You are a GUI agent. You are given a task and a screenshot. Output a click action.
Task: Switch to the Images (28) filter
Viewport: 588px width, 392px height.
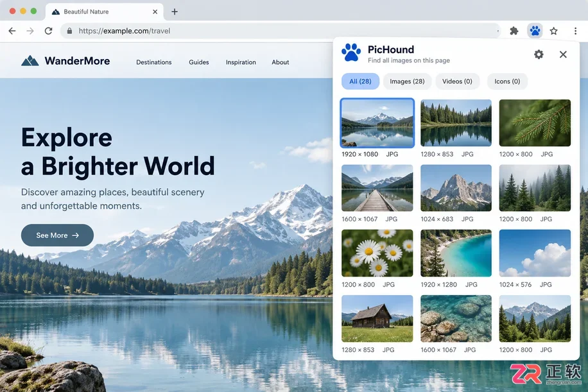coord(407,81)
